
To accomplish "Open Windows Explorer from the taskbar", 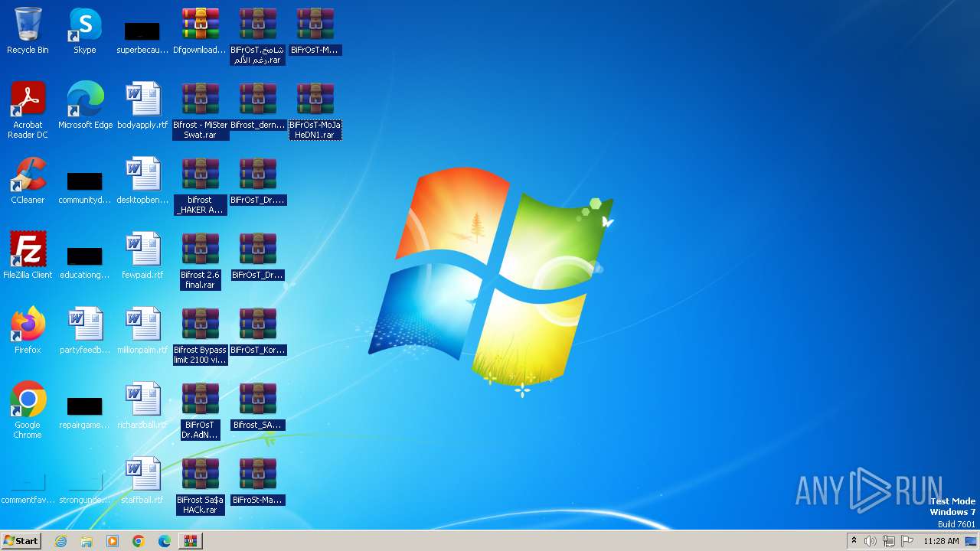I will [x=87, y=541].
